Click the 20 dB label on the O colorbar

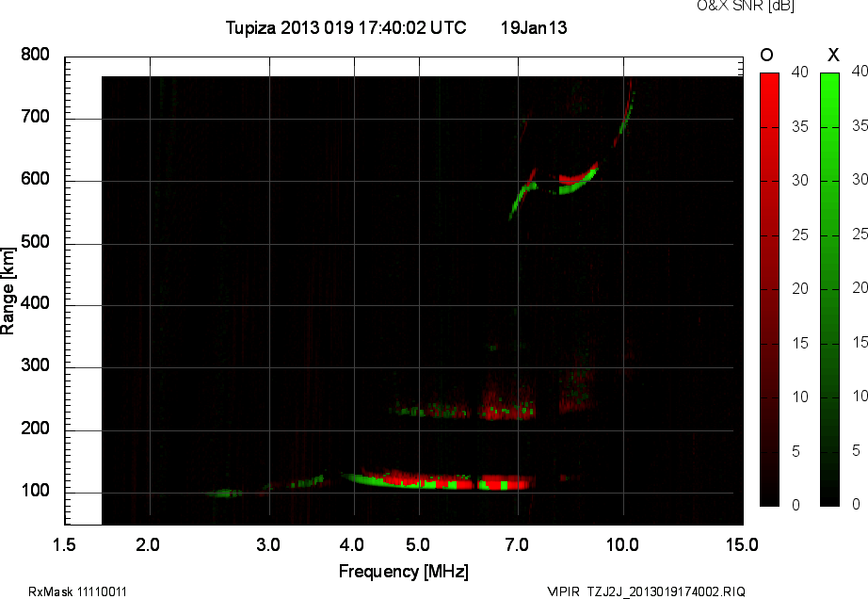799,288
